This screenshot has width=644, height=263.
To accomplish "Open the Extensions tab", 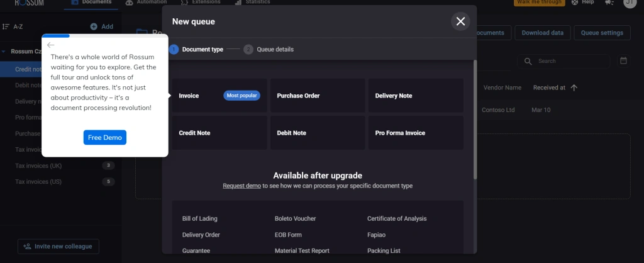I will pyautogui.click(x=201, y=2).
